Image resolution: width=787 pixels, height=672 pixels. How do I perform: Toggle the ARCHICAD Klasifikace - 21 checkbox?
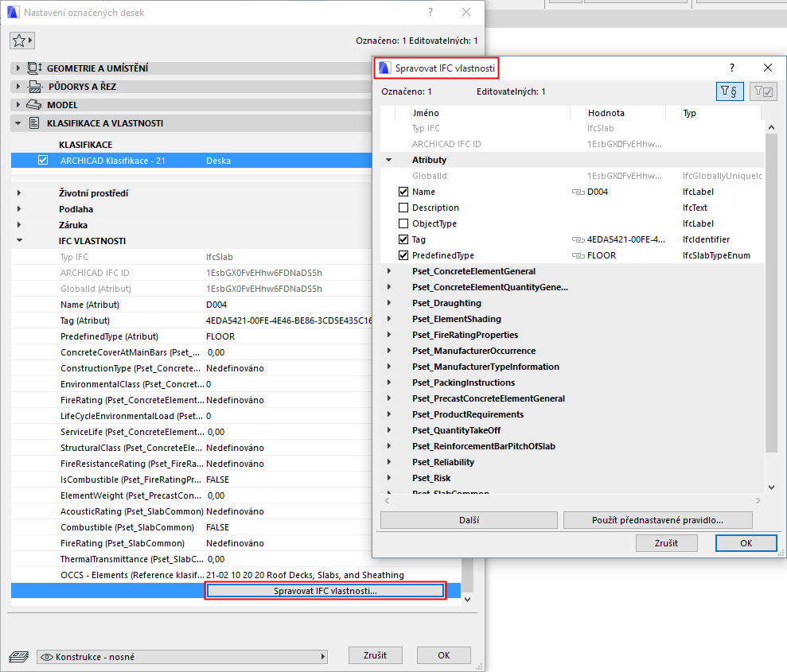pyautogui.click(x=43, y=161)
